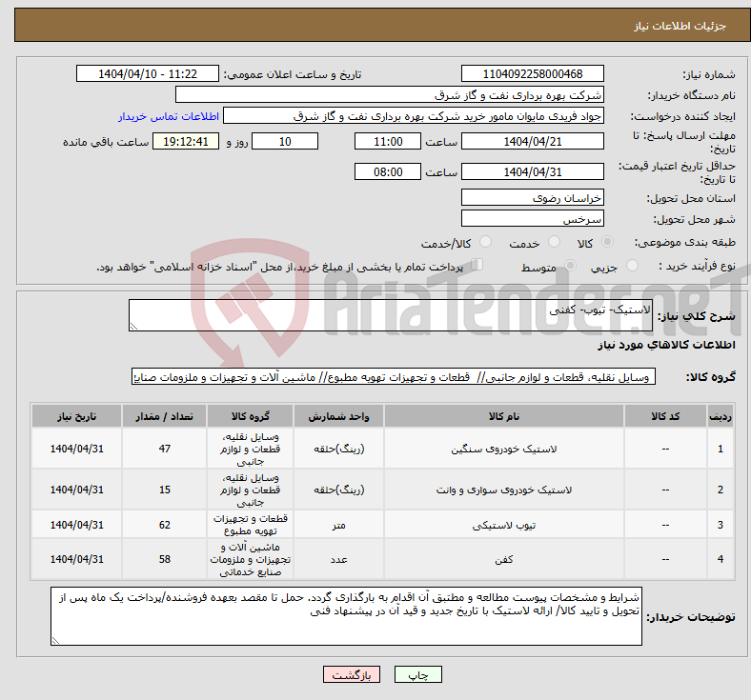Click the cell لاستیک خودروی سواری و وانت
Screen dimensions: 751x700
504,490
